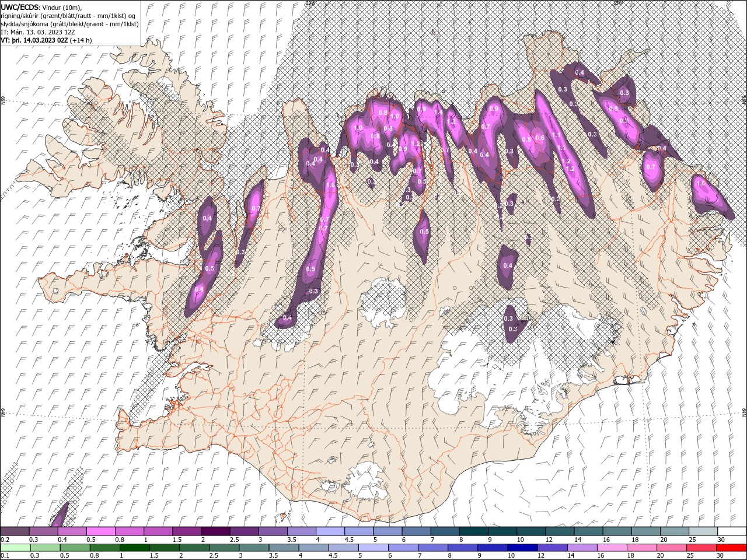Click the bright pink 0.5 swatch in the snow legend
The height and width of the screenshot is (560, 747).
pyautogui.click(x=101, y=531)
